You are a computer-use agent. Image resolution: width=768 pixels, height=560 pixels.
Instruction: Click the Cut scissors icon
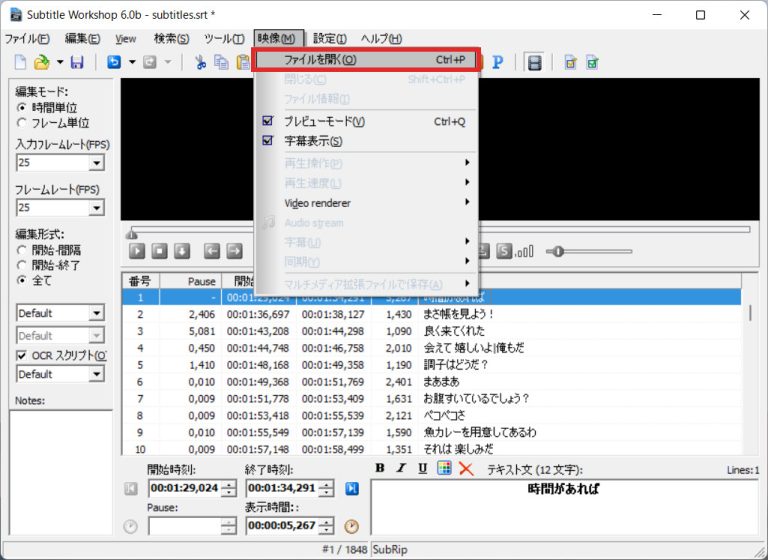coord(200,62)
